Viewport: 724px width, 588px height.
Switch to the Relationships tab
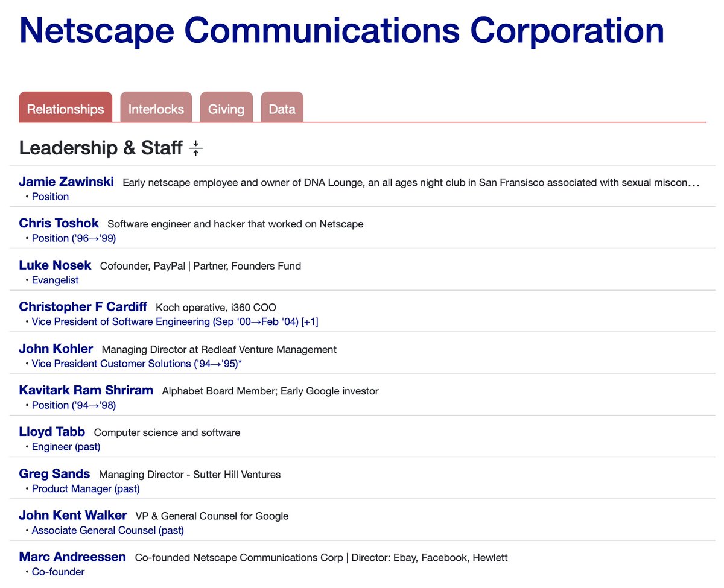tap(65, 107)
